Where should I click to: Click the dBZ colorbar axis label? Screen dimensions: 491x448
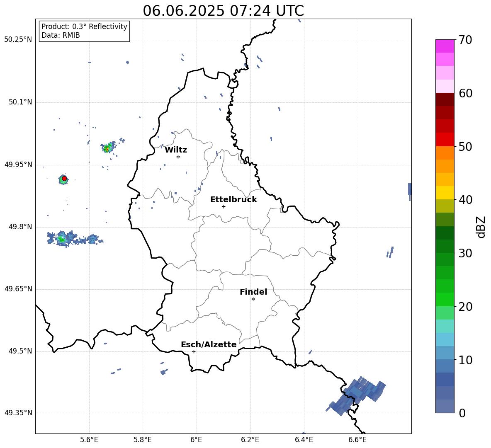[x=481, y=227]
